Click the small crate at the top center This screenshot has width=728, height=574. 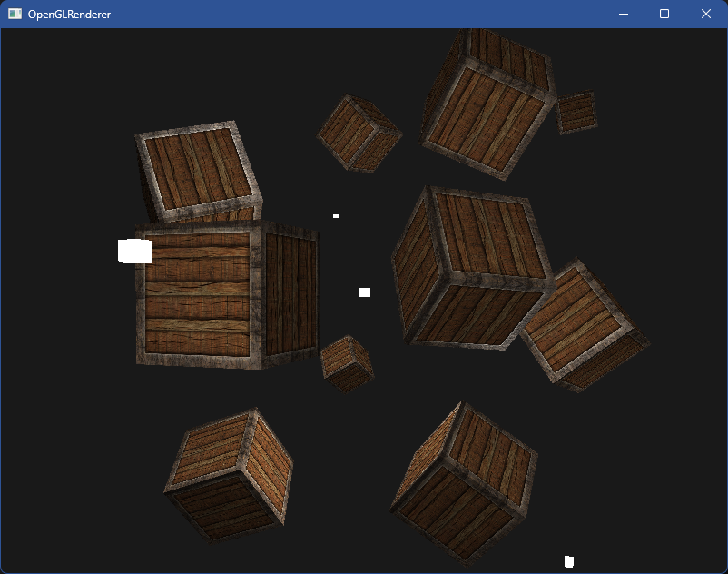tap(359, 134)
